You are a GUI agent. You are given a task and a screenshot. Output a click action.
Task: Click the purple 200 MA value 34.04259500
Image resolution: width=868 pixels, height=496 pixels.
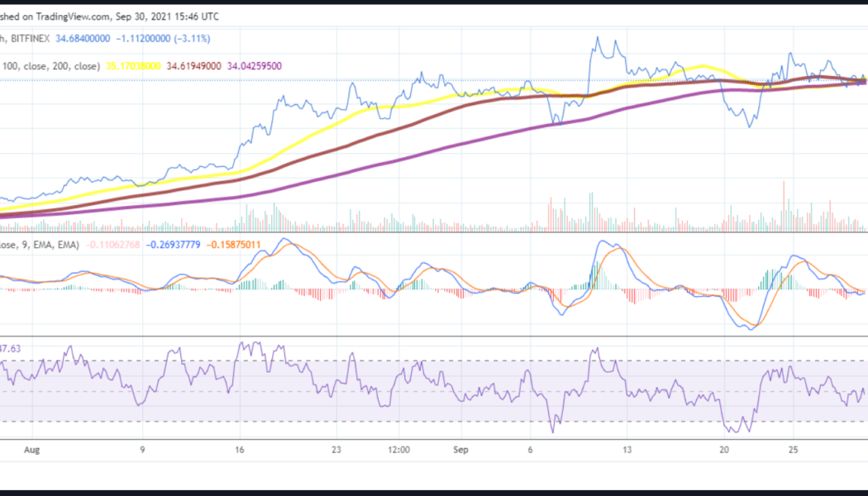point(254,61)
